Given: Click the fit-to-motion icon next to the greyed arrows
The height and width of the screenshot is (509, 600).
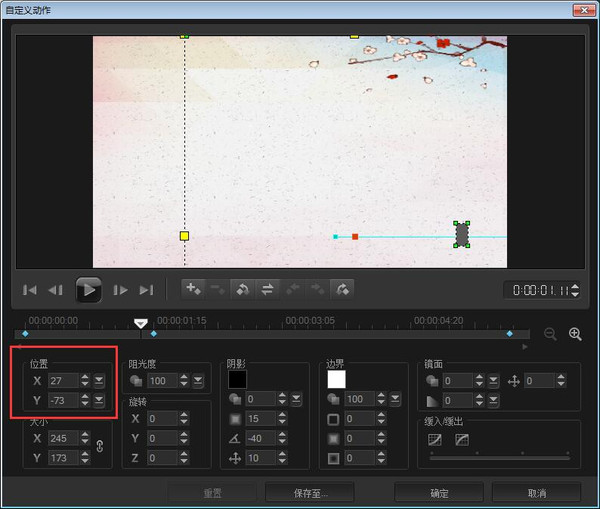Looking at the screenshot, I should tap(342, 289).
